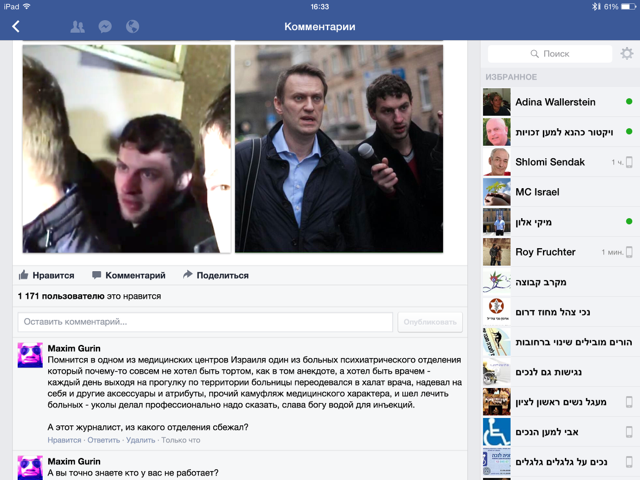Focus the Поиск search field
This screenshot has height=480, width=640.
(x=550, y=54)
